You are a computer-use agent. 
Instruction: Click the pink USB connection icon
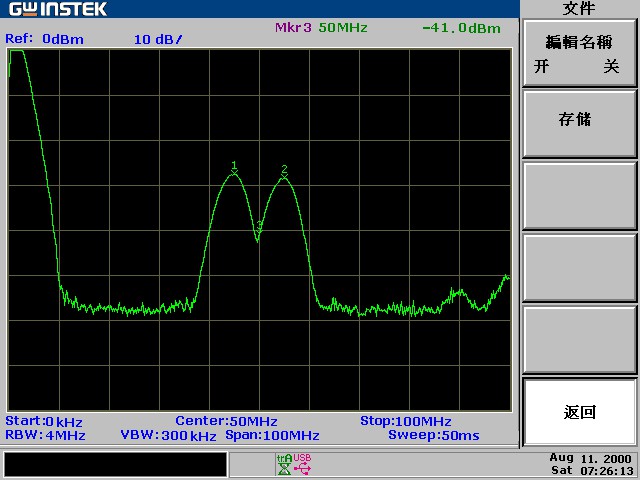(302, 464)
